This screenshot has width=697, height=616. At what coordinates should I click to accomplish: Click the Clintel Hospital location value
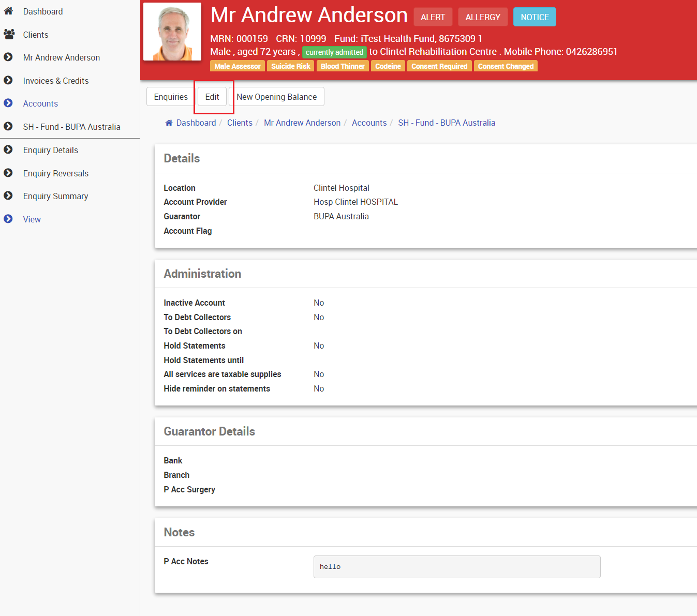[342, 188]
